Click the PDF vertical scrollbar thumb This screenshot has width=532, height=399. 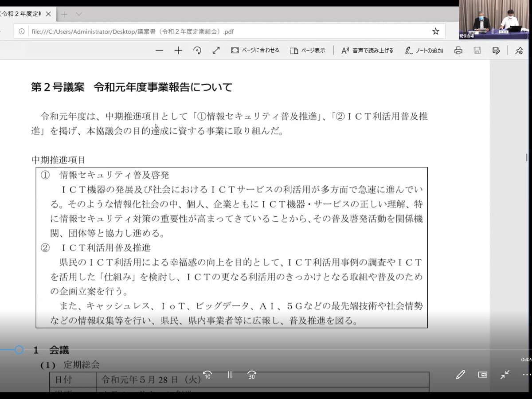click(x=527, y=158)
